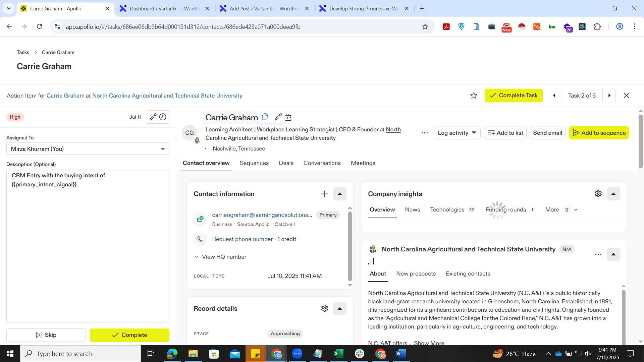This screenshot has width=644, height=362.
Task: Open the Technologies tab
Action: [452, 209]
